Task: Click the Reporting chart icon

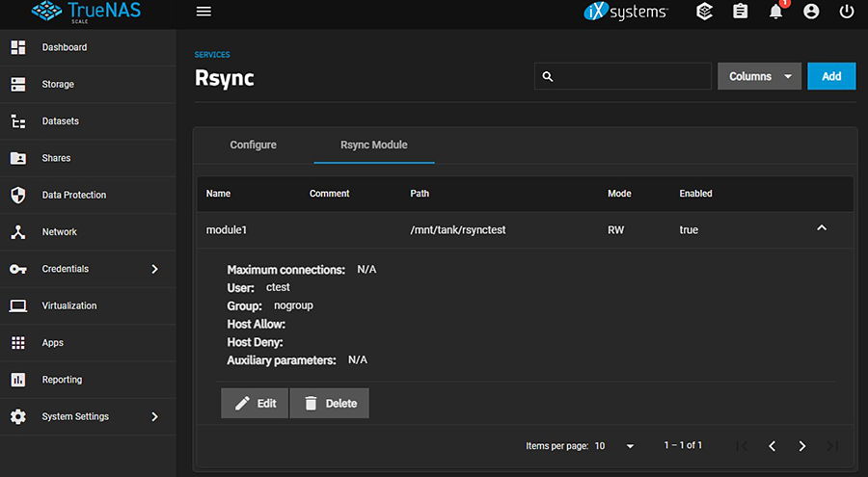Action: tap(18, 380)
